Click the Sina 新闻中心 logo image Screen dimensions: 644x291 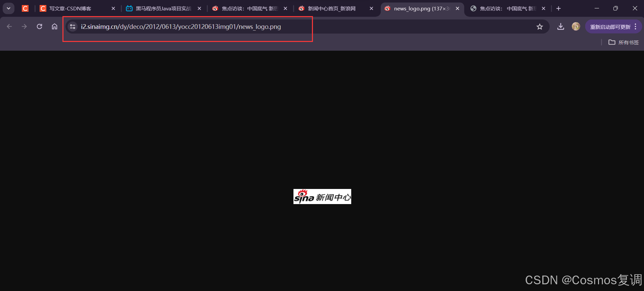322,196
